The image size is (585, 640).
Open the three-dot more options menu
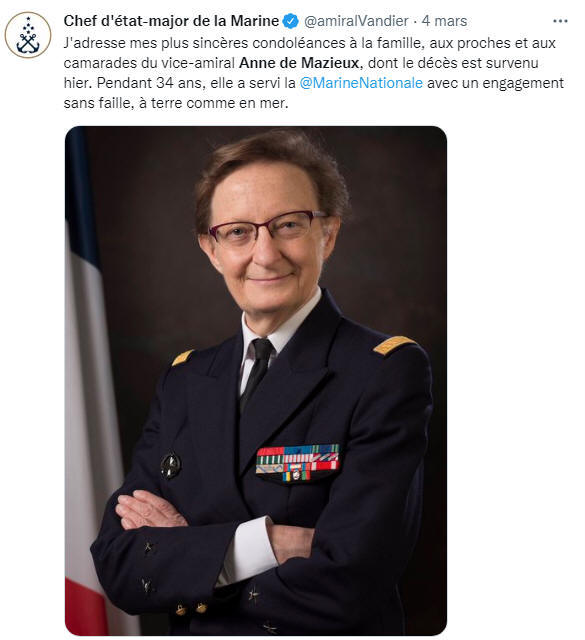[560, 21]
